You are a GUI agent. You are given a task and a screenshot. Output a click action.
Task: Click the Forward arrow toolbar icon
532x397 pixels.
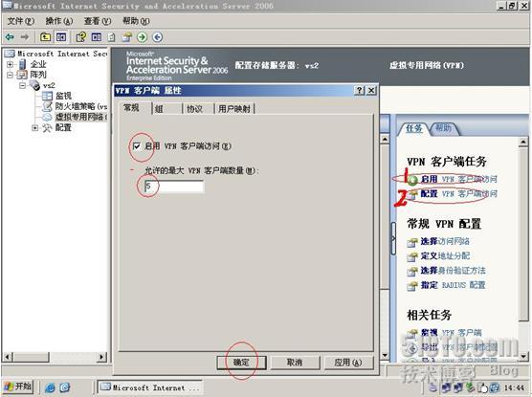point(25,36)
